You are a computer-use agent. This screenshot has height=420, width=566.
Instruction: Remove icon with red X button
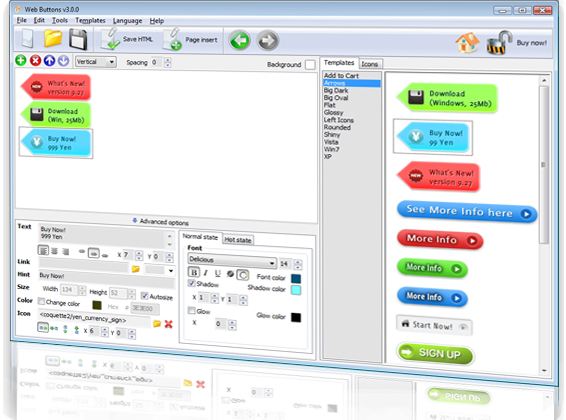coord(168,324)
